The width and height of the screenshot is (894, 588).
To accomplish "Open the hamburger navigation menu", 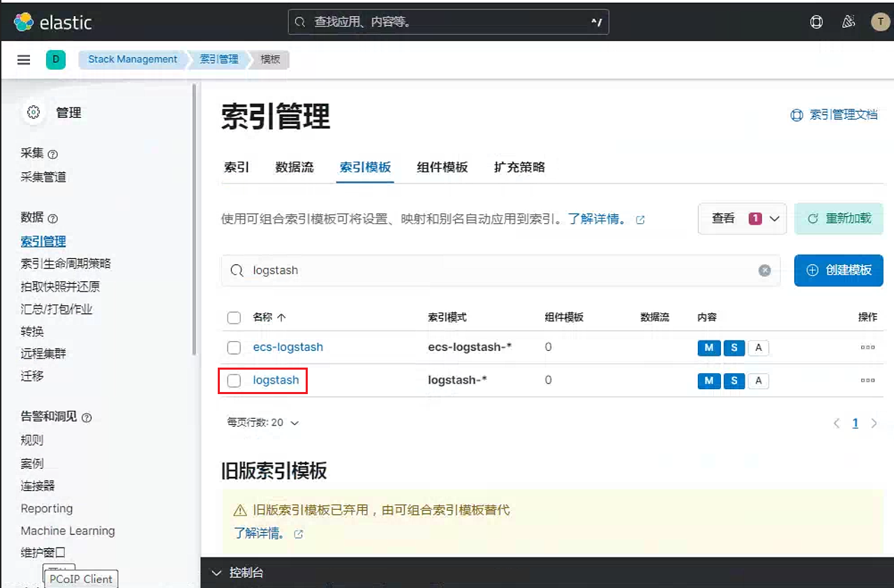I will point(24,60).
